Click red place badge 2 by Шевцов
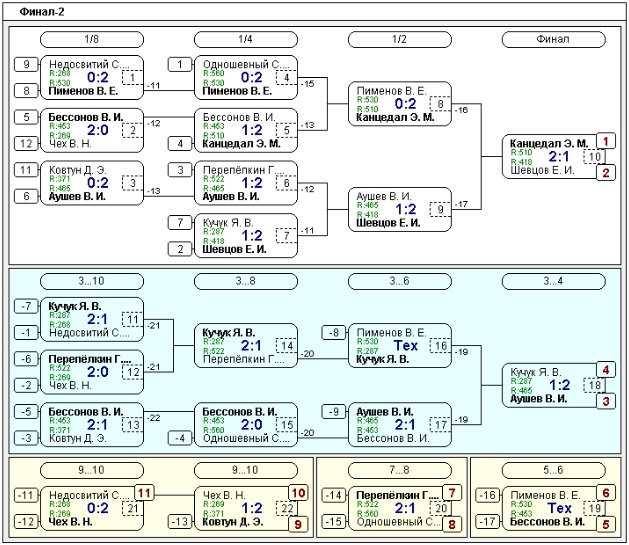629x545 pixels. click(x=606, y=173)
